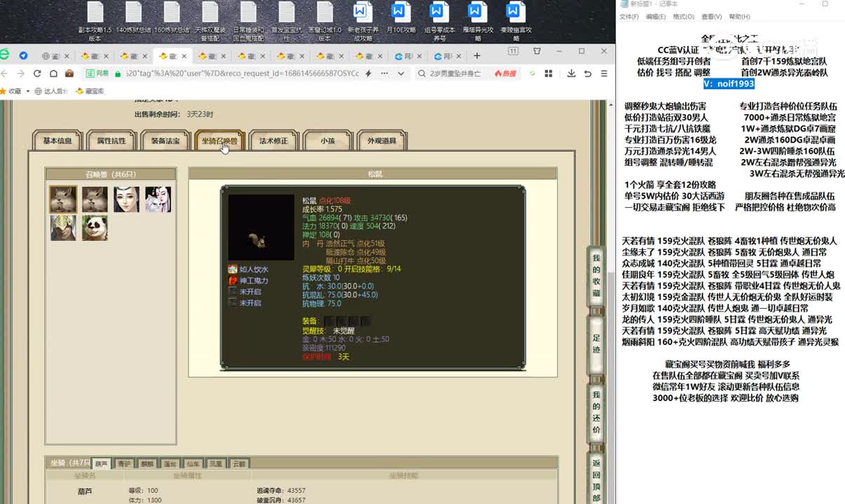The height and width of the screenshot is (504, 845).
Task: Switch to the 基本信息 tab
Action: click(57, 141)
